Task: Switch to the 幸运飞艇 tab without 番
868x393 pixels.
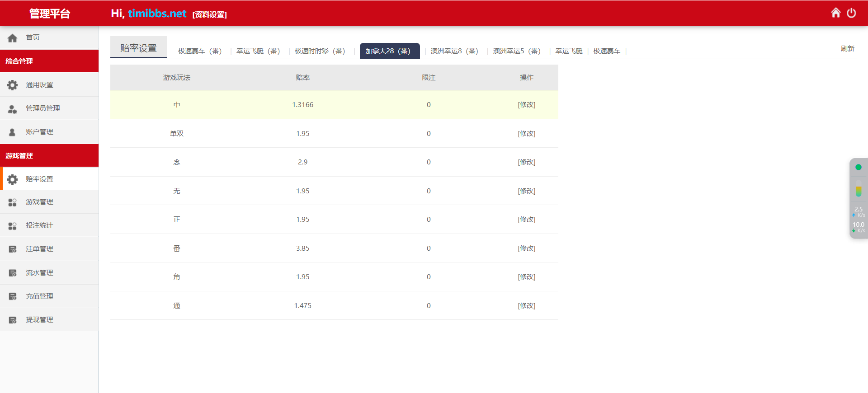Action: pos(569,51)
